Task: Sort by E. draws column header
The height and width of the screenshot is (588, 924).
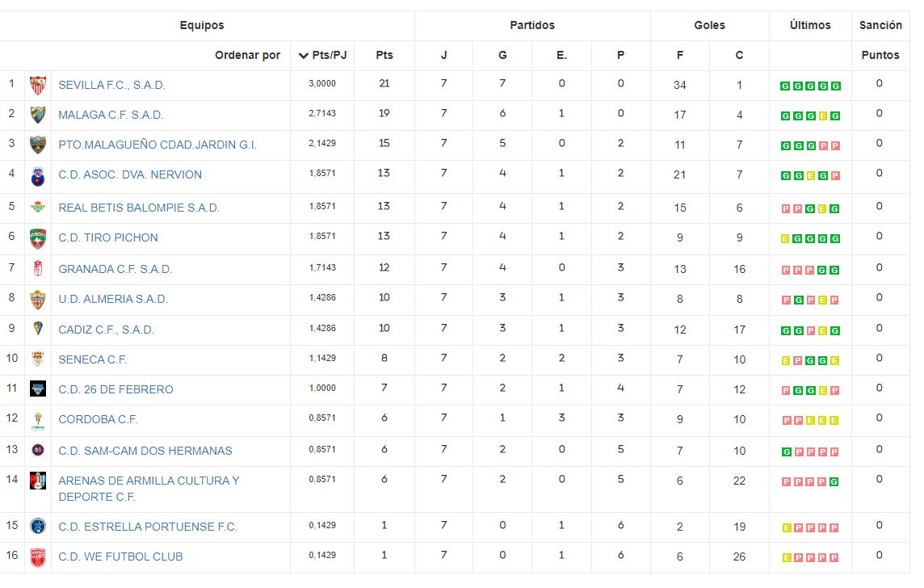Action: tap(561, 56)
